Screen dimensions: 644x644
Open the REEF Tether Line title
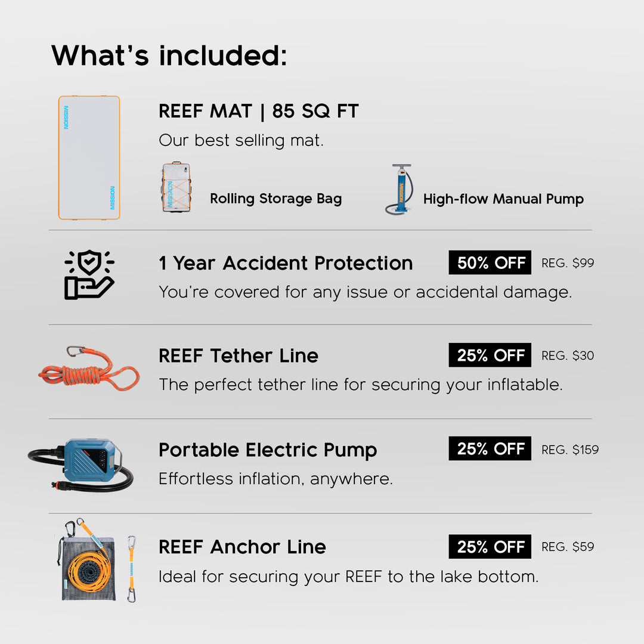click(x=239, y=356)
